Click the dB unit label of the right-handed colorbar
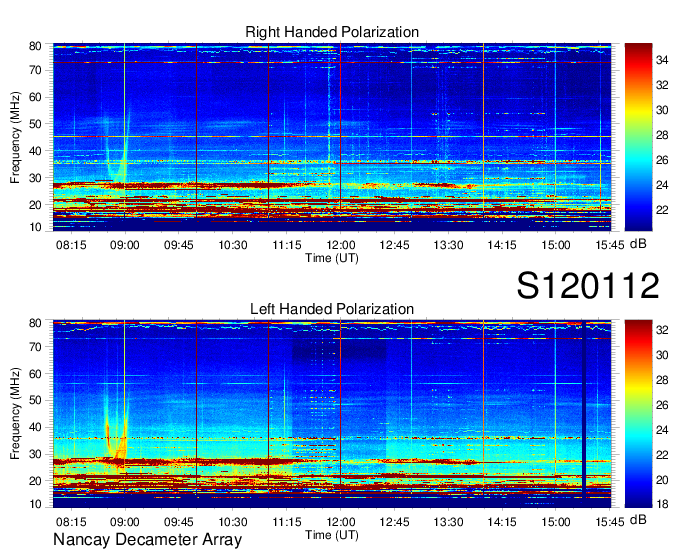Image resolution: width=680 pixels, height=552 pixels. coord(638,244)
